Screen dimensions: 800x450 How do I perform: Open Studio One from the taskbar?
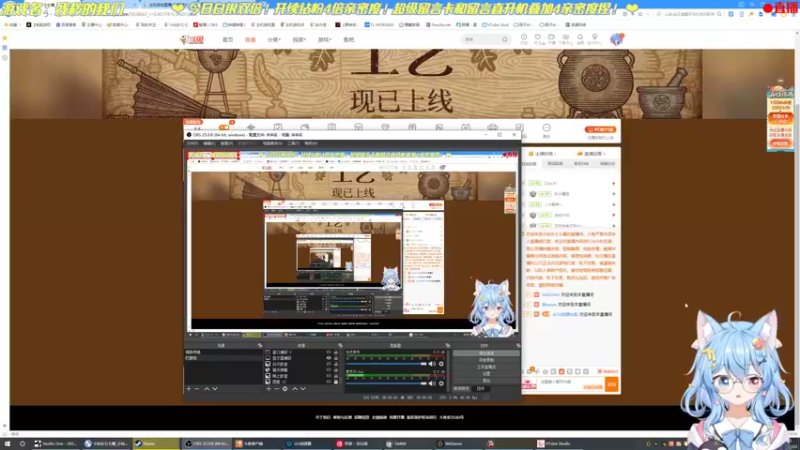pyautogui.click(x=55, y=443)
